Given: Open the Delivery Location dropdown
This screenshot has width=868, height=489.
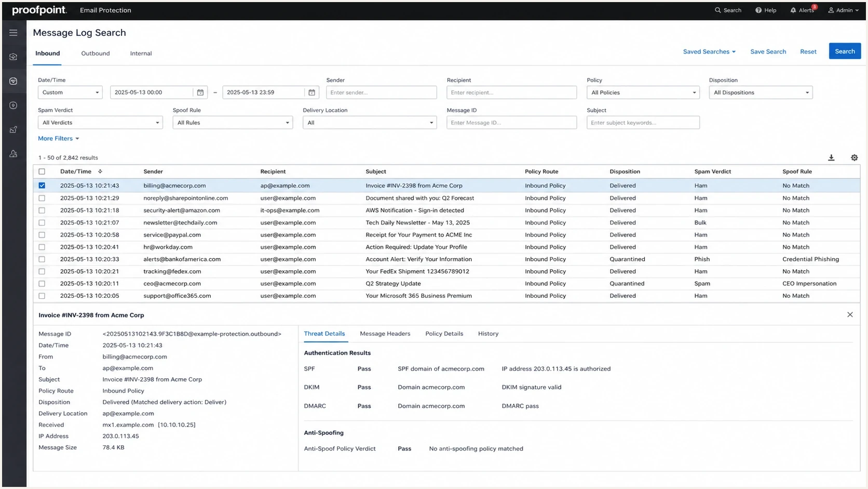Looking at the screenshot, I should point(370,123).
